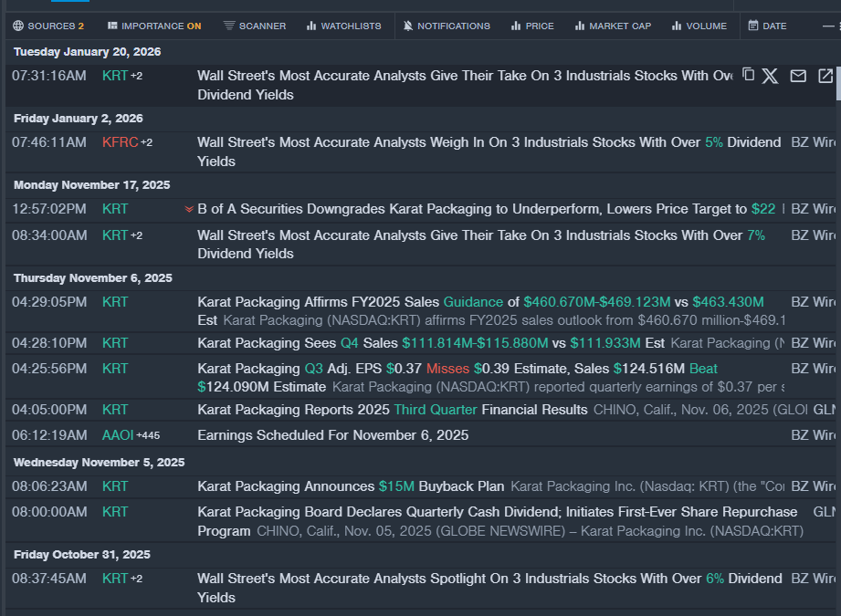Copy the top headline with copy icon
This screenshot has height=616, width=841.
click(x=748, y=75)
